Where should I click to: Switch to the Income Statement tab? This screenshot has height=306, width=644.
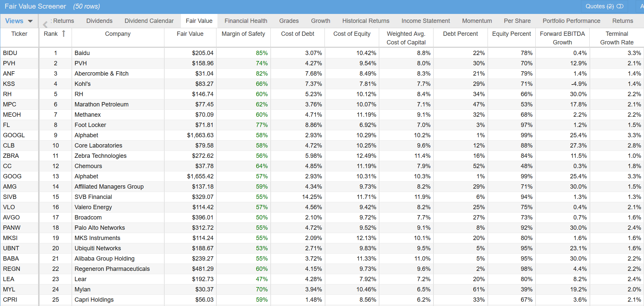[x=426, y=21]
